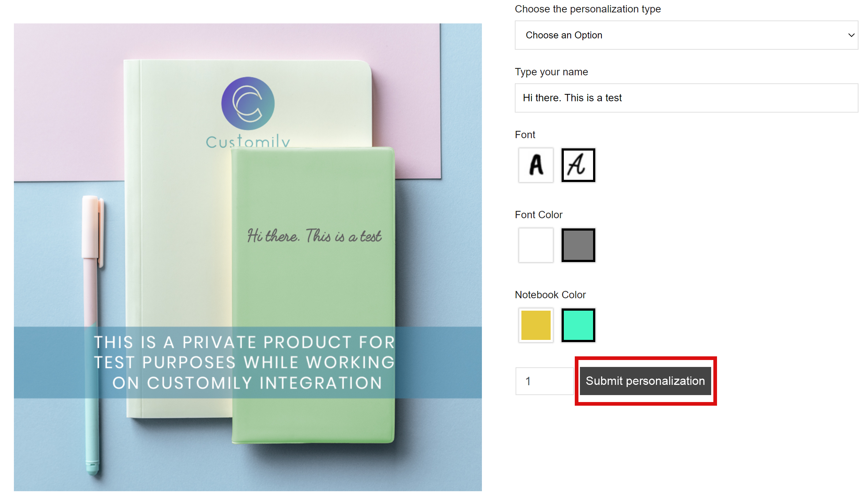Select the cursive script 'A' font icon
Viewport: 864px width, 504px height.
click(578, 165)
